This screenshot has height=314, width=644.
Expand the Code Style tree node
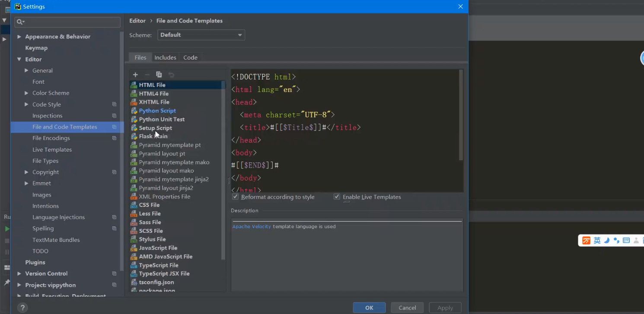(x=26, y=105)
